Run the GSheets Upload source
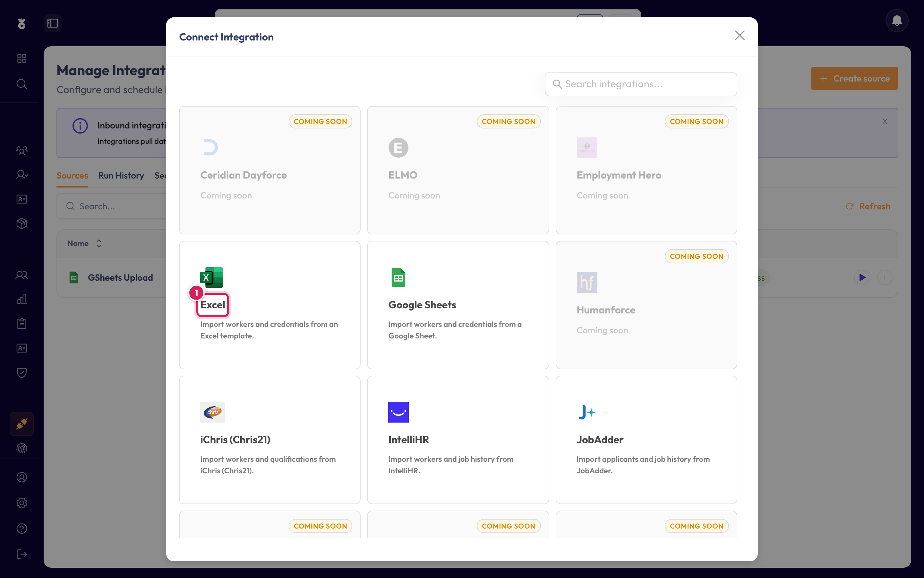The image size is (924, 578). tap(862, 277)
